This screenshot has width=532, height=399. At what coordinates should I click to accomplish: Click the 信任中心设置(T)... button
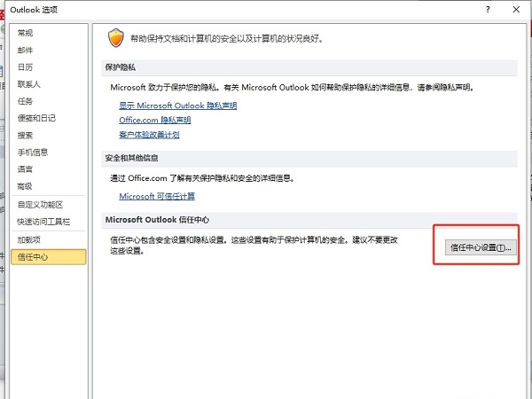tap(481, 247)
